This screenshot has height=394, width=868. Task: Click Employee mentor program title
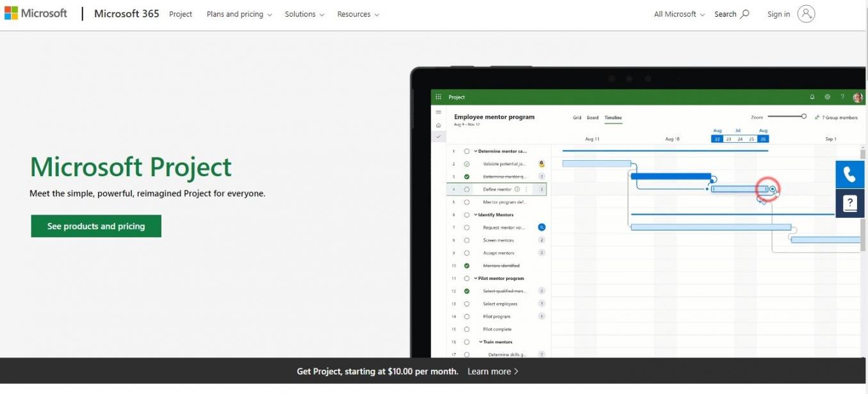coord(494,117)
